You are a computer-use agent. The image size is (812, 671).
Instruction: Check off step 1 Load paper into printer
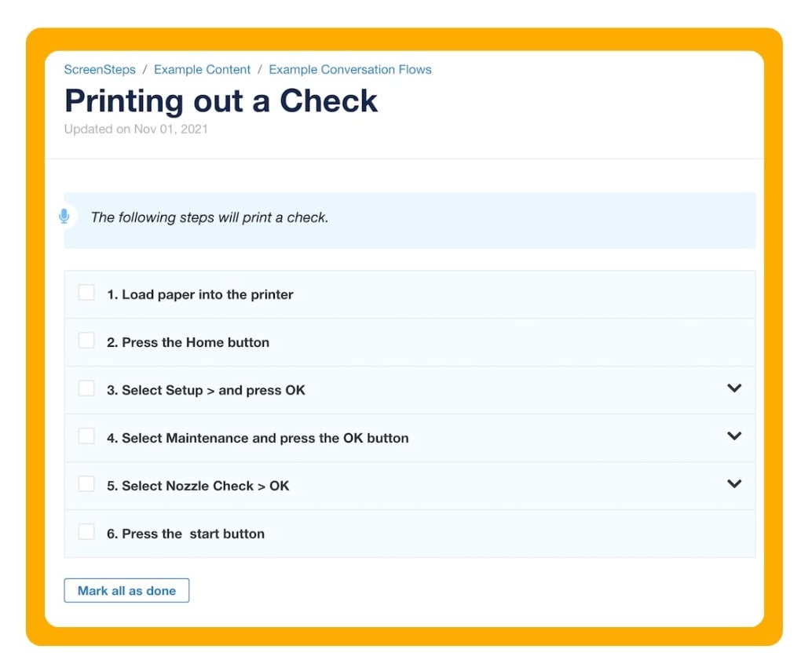click(x=86, y=292)
